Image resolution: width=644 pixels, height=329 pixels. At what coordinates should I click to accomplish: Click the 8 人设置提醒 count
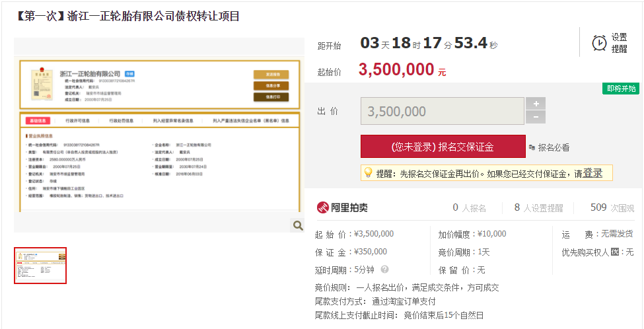tap(538, 208)
